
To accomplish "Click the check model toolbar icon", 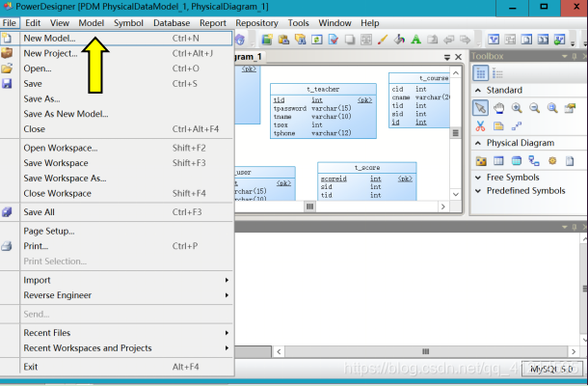I will pyautogui.click(x=334, y=40).
